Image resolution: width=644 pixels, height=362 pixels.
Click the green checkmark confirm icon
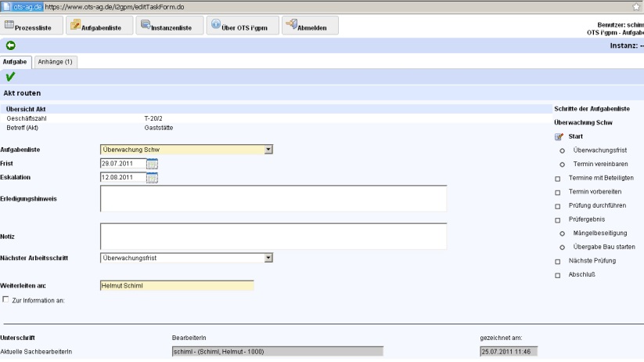coord(10,76)
